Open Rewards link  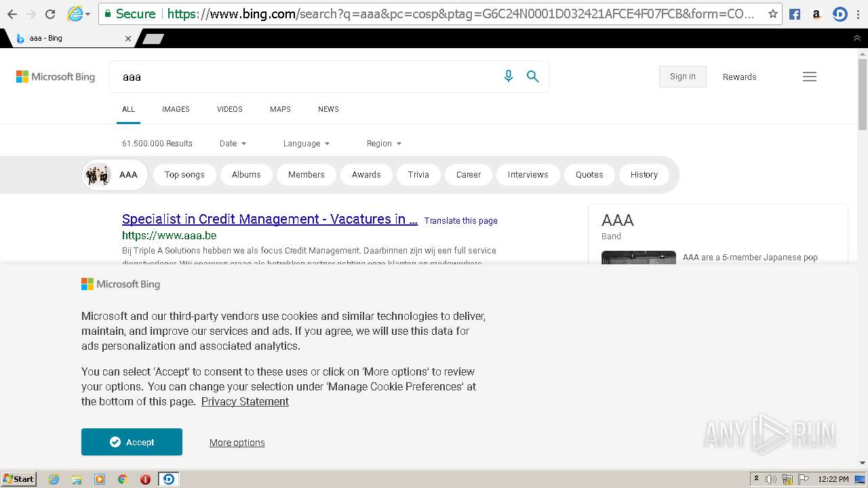[739, 77]
